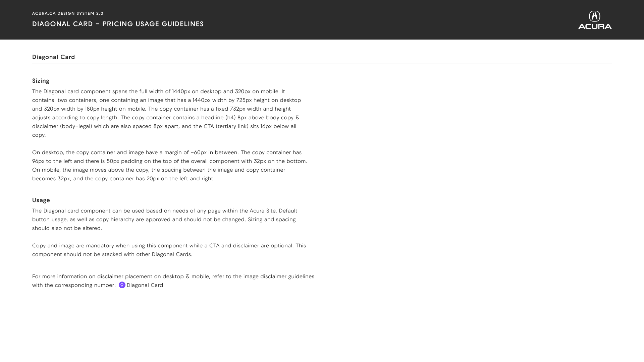Click the text 'with the corresponding number:'
Image resolution: width=644 pixels, height=362 pixels.
point(74,285)
